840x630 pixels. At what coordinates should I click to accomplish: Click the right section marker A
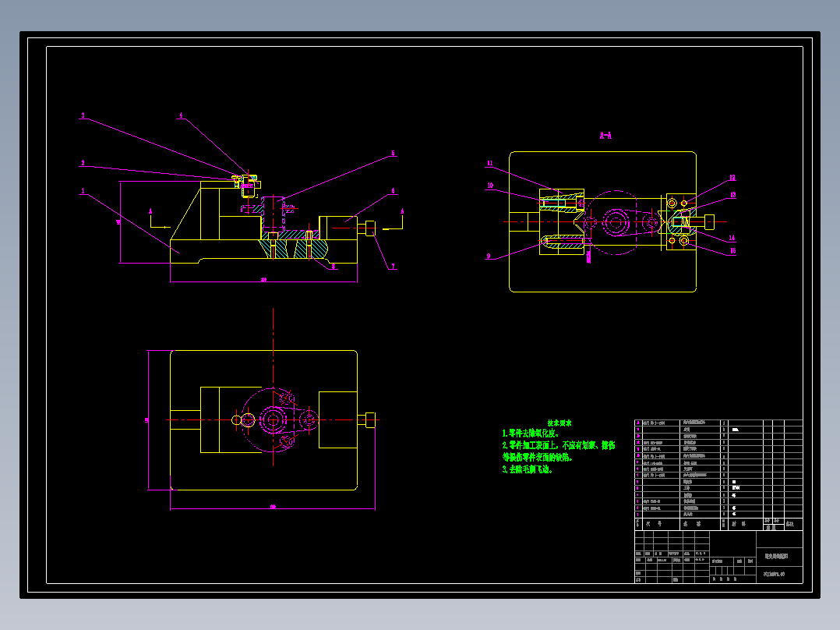(402, 211)
